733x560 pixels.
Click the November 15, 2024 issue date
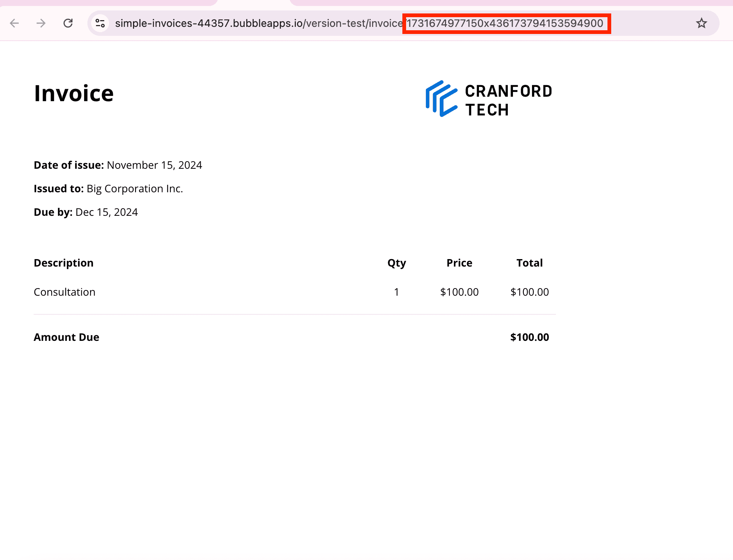coord(154,165)
